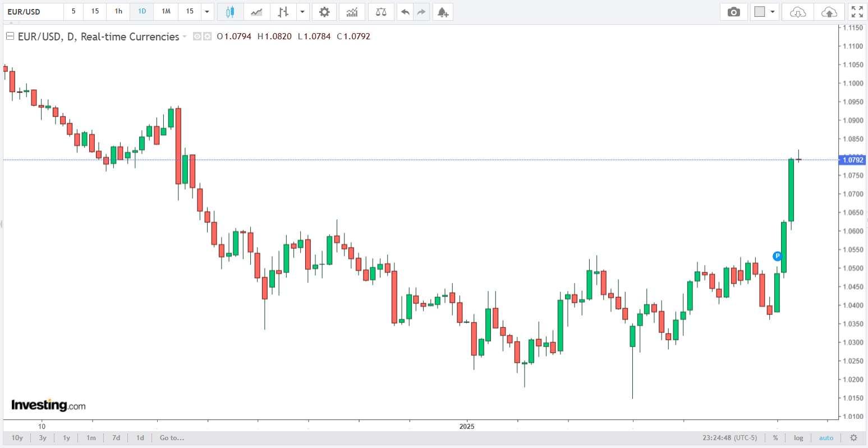Expand the chart style dropdown arrow

point(303,12)
